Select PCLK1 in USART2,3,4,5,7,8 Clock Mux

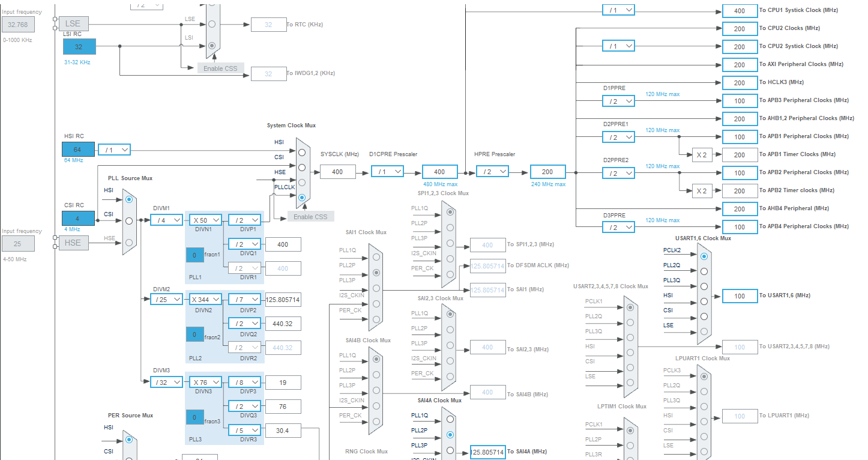point(630,307)
